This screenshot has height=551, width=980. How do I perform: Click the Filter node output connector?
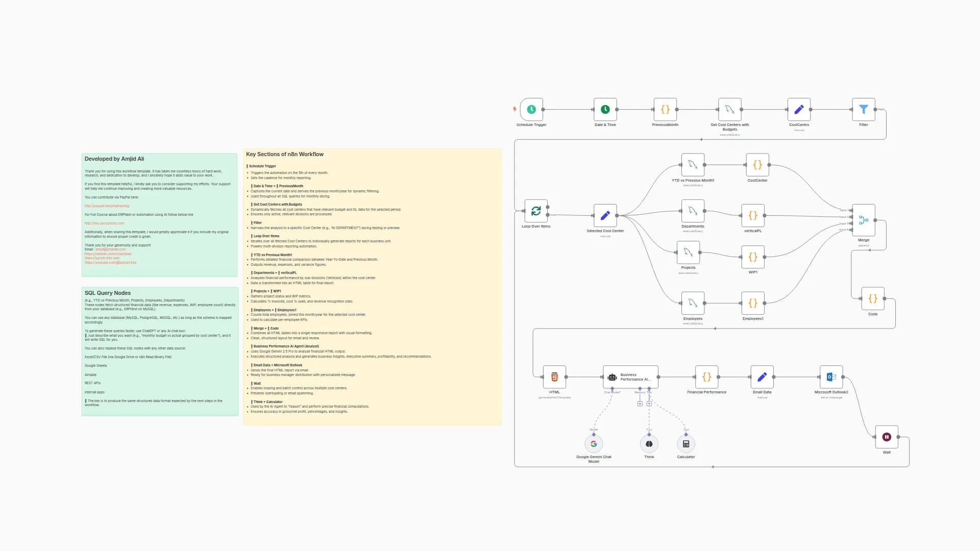click(x=875, y=110)
